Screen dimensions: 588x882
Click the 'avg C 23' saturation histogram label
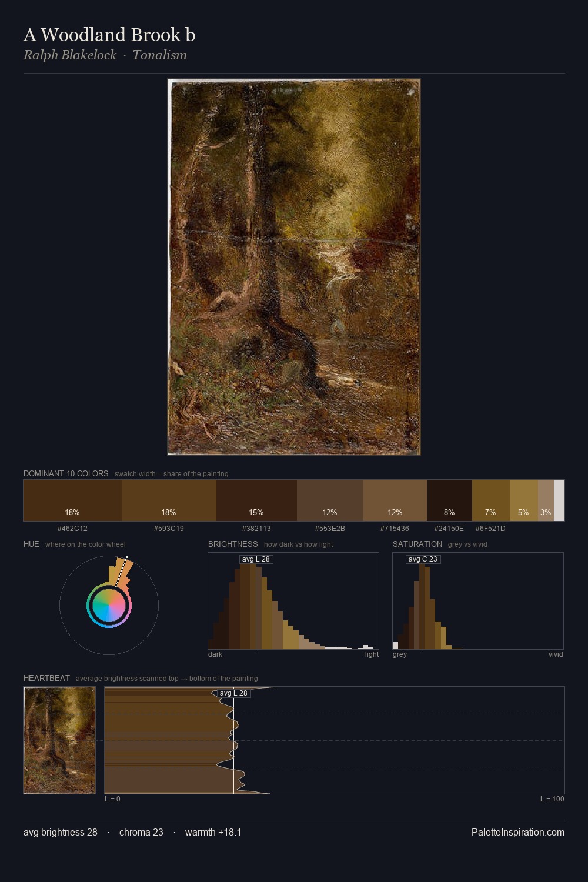click(x=423, y=559)
